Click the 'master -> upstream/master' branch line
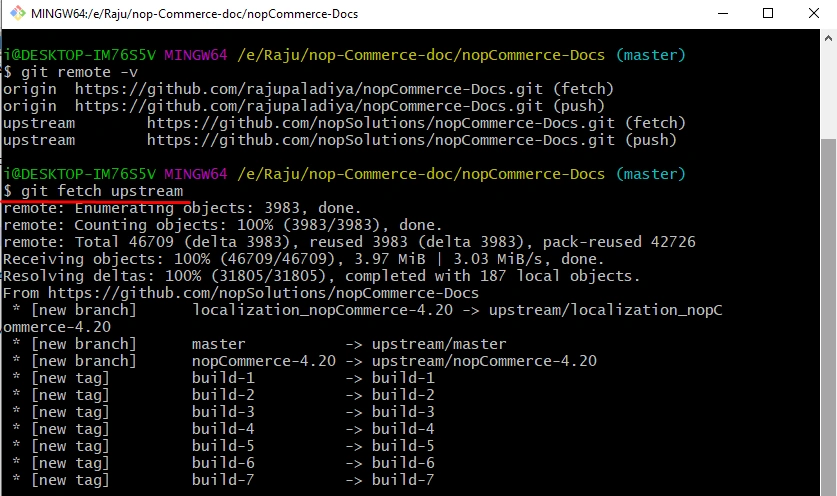The height and width of the screenshot is (496, 837). tap(259, 344)
